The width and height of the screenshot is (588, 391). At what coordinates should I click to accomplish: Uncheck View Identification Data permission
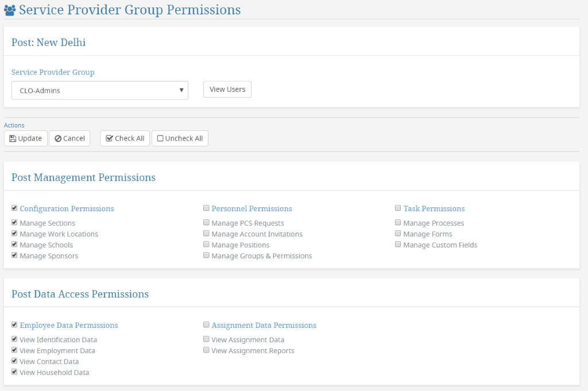pyautogui.click(x=14, y=339)
